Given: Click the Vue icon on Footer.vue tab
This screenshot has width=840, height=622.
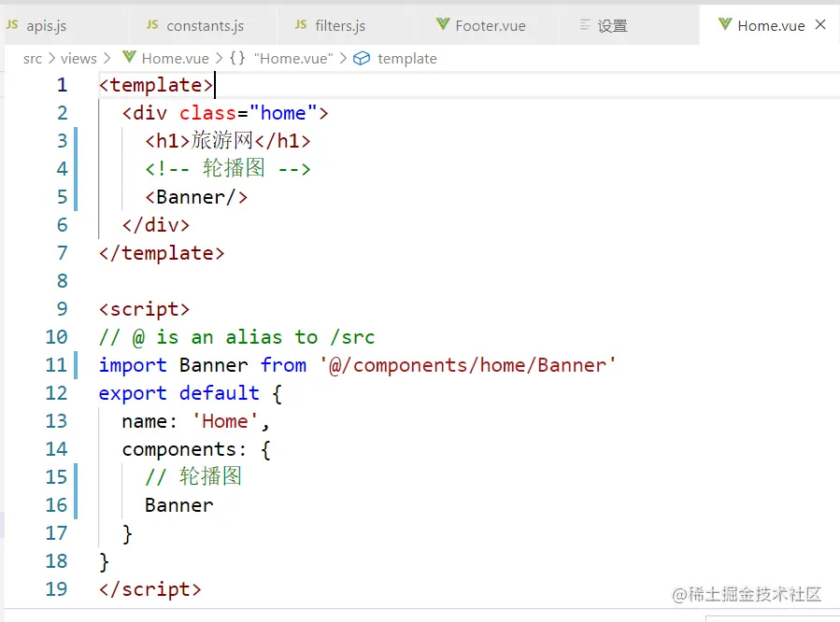Looking at the screenshot, I should [x=443, y=24].
